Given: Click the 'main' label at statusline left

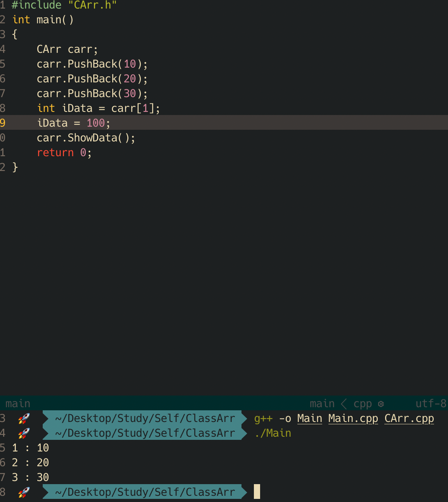Looking at the screenshot, I should pos(18,404).
